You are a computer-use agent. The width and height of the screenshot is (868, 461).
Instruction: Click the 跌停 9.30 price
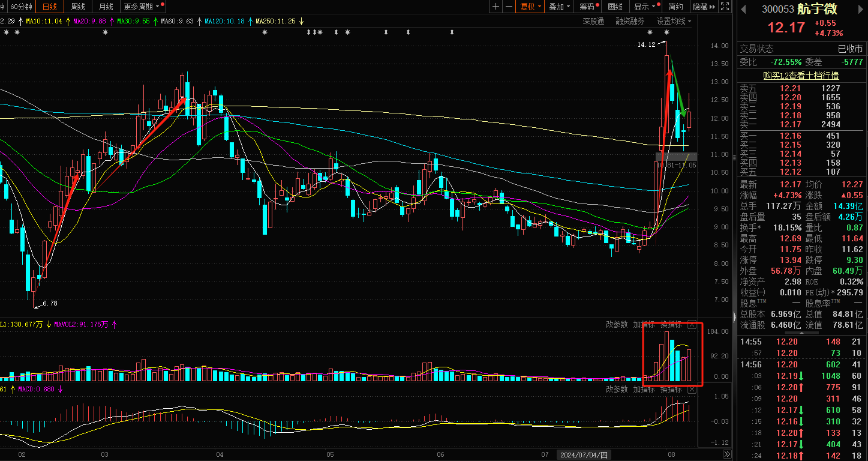coord(854,260)
